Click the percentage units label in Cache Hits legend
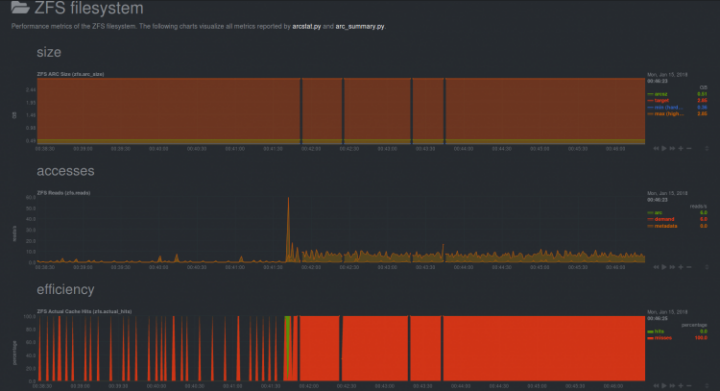The image size is (720, 391). tap(694, 325)
